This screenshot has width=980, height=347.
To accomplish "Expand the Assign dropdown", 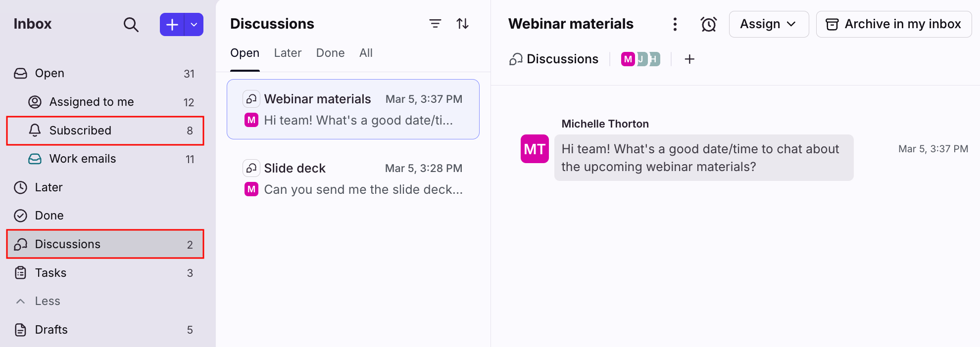I will pyautogui.click(x=768, y=24).
